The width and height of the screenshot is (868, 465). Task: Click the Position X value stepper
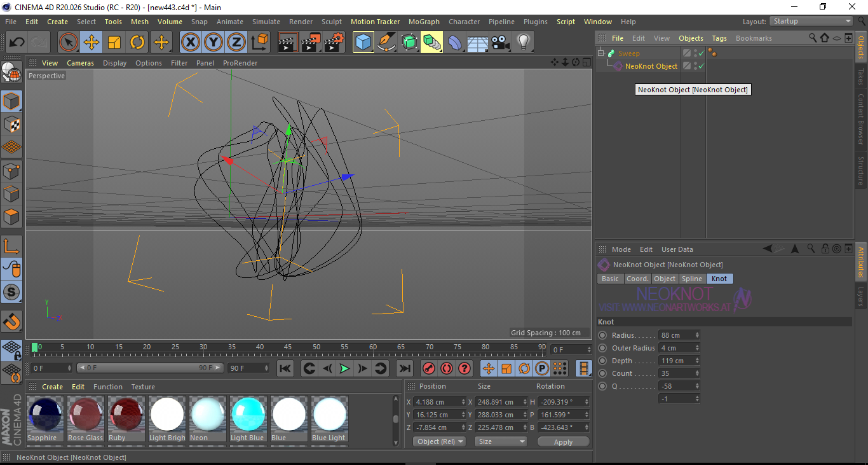(463, 402)
